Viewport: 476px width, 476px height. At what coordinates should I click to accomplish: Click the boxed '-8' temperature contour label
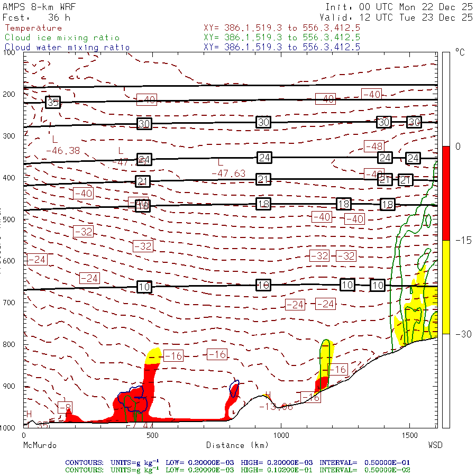click(x=65, y=407)
